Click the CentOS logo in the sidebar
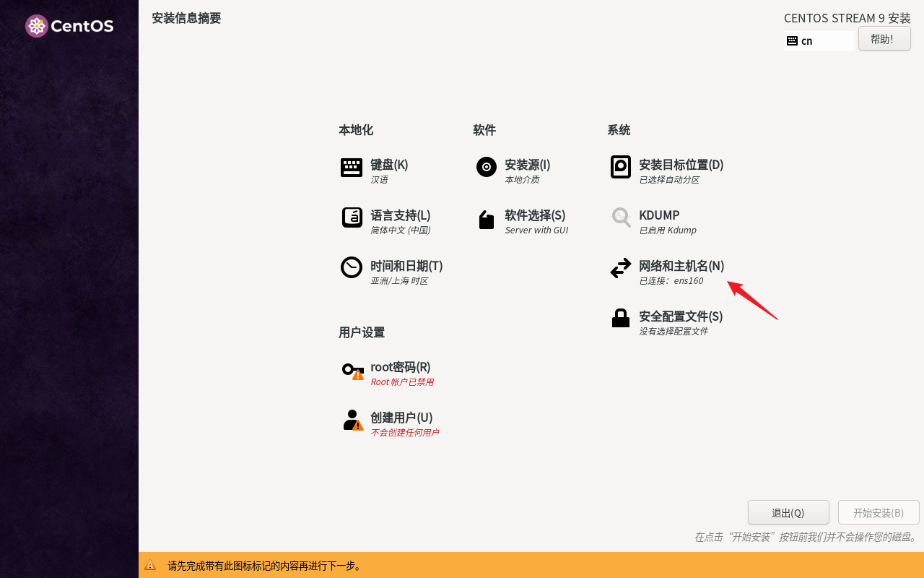The width and height of the screenshot is (924, 578). click(69, 26)
